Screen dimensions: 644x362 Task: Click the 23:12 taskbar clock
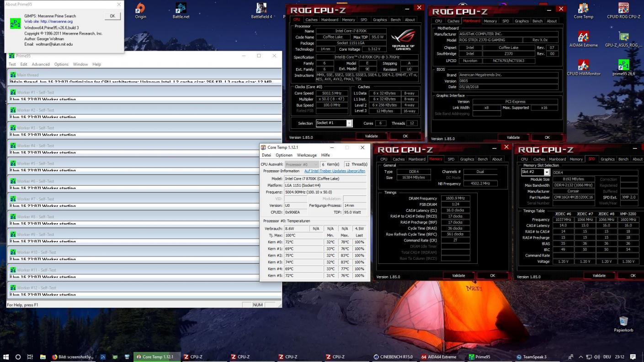tap(620, 357)
